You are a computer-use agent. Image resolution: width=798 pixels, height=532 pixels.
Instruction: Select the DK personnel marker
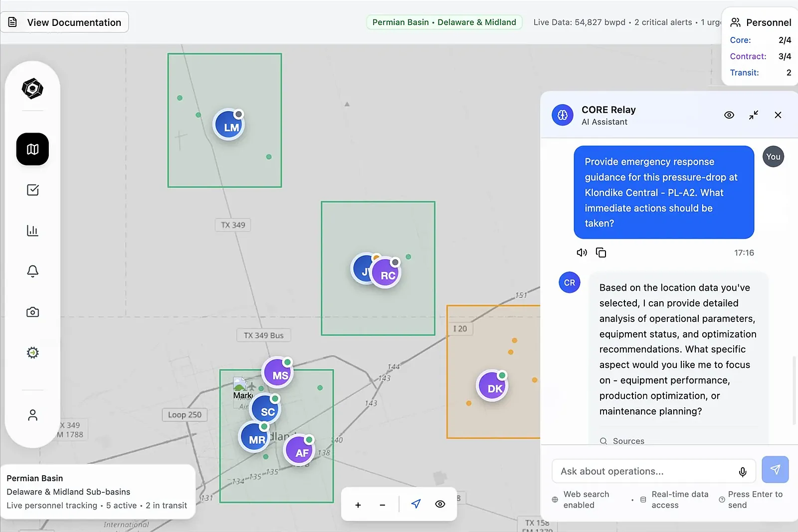click(492, 386)
